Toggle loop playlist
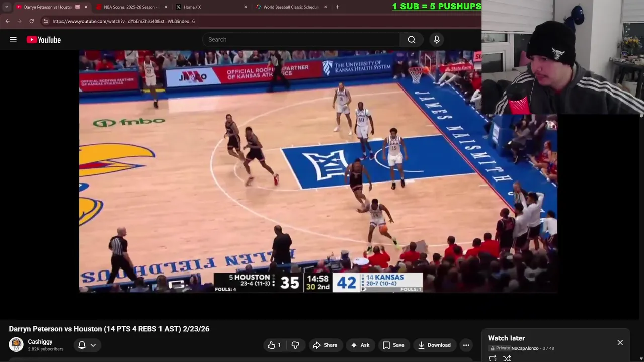This screenshot has width=644, height=362. 493,358
